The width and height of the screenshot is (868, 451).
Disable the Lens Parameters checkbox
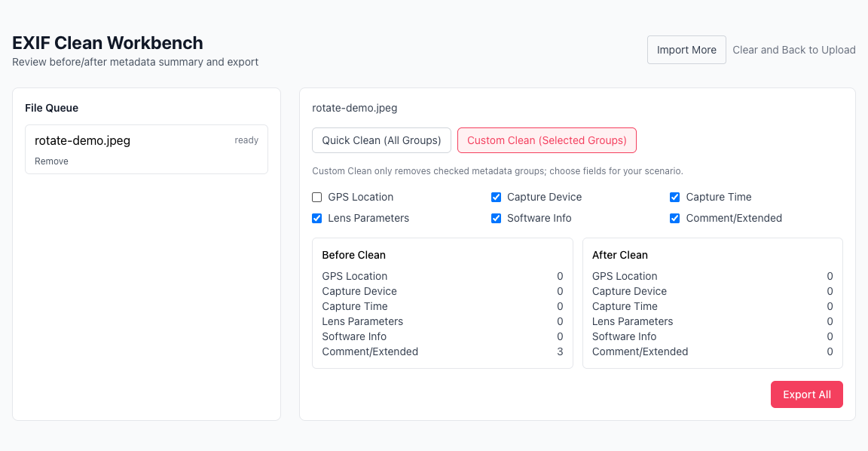[317, 219]
